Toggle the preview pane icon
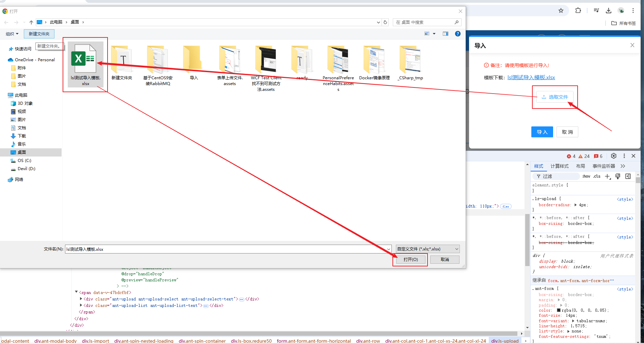 coord(445,34)
